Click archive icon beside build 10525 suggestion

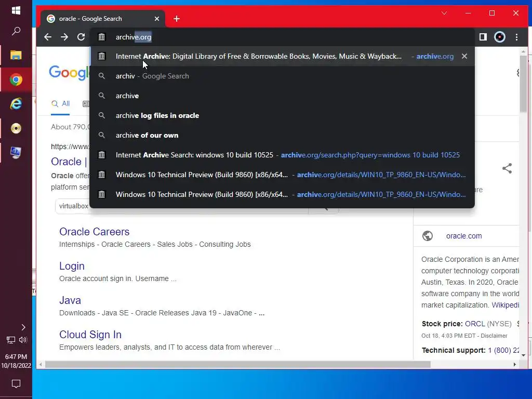pyautogui.click(x=101, y=155)
